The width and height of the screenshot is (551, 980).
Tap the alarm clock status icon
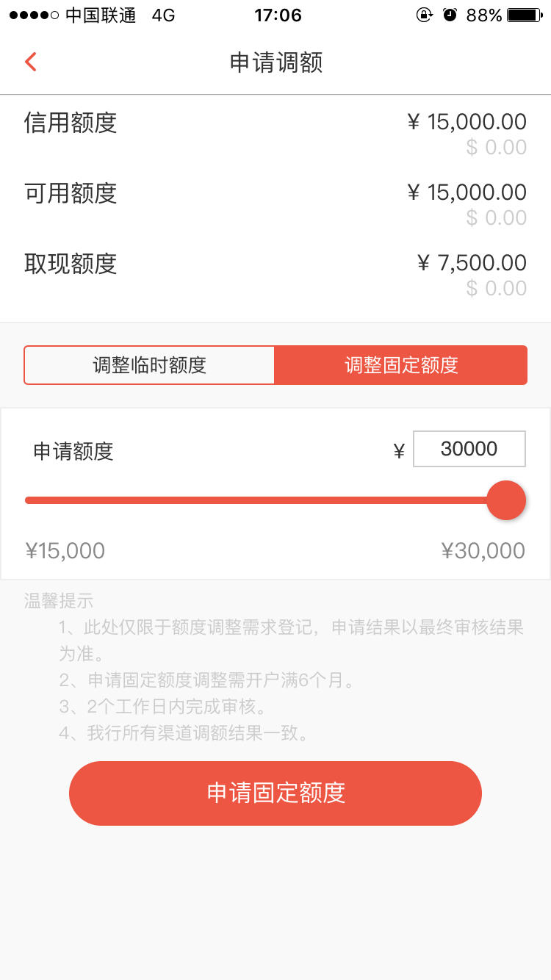[x=450, y=15]
